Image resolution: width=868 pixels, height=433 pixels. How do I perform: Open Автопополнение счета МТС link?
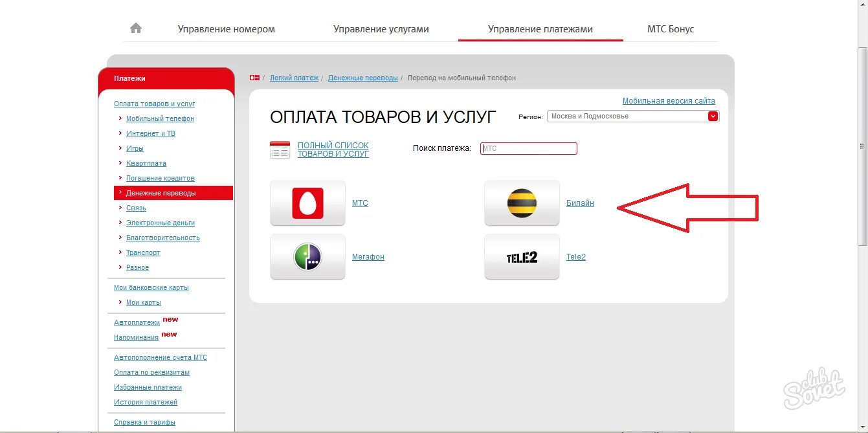pyautogui.click(x=161, y=357)
